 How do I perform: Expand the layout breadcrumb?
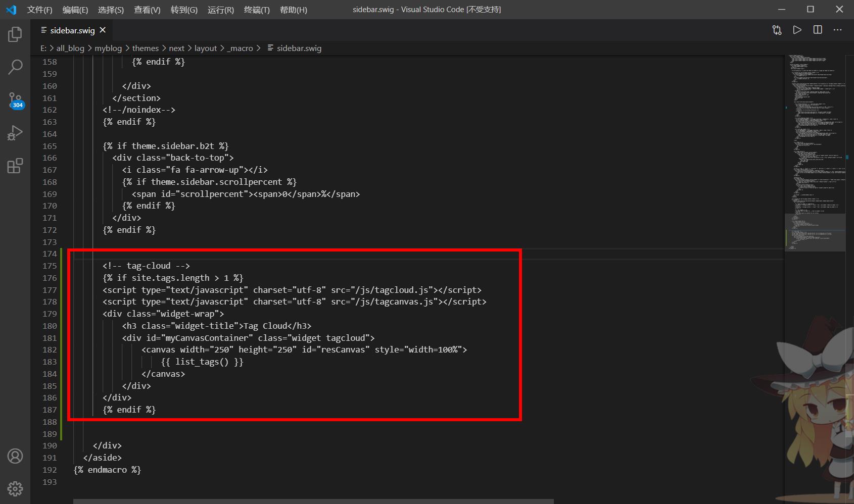[x=206, y=48]
